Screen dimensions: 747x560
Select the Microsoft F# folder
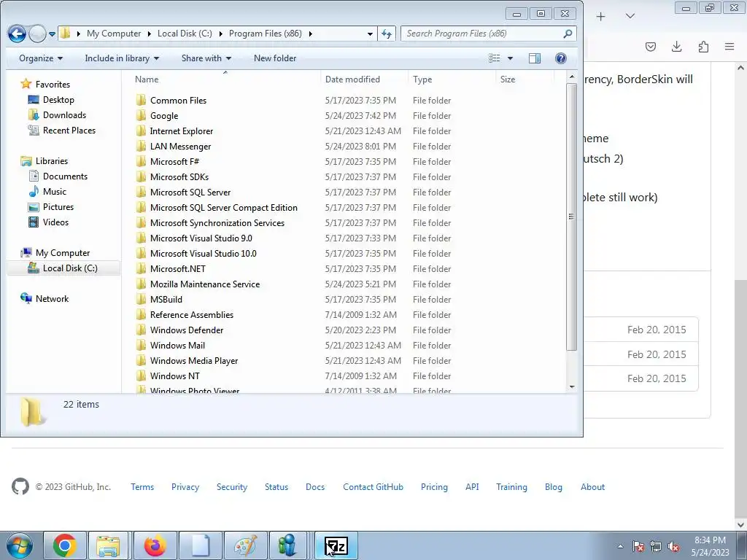click(x=174, y=161)
